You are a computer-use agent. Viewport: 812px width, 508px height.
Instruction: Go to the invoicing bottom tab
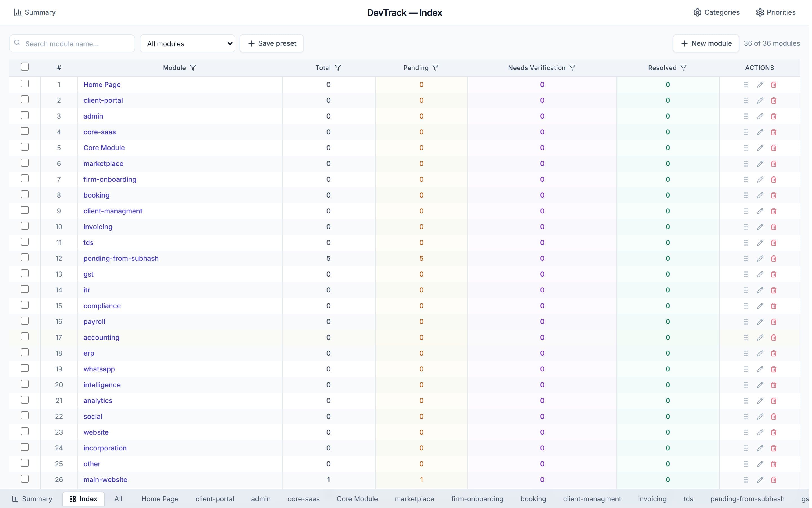tap(652, 499)
